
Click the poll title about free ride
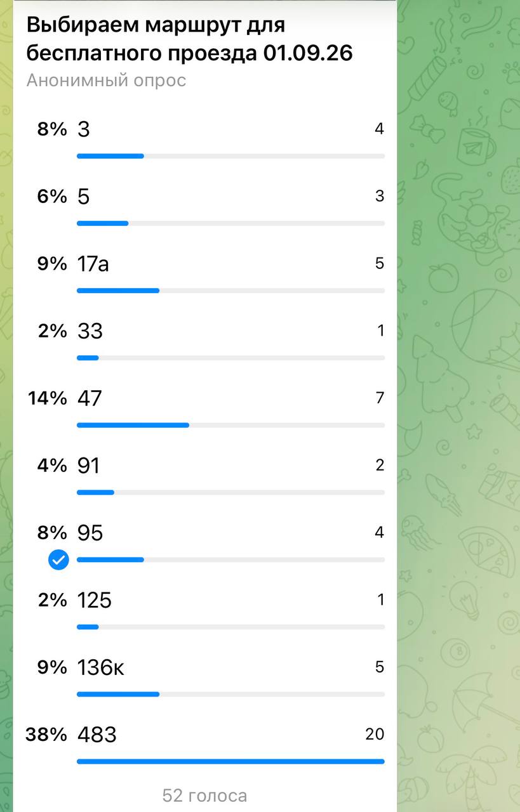189,39
